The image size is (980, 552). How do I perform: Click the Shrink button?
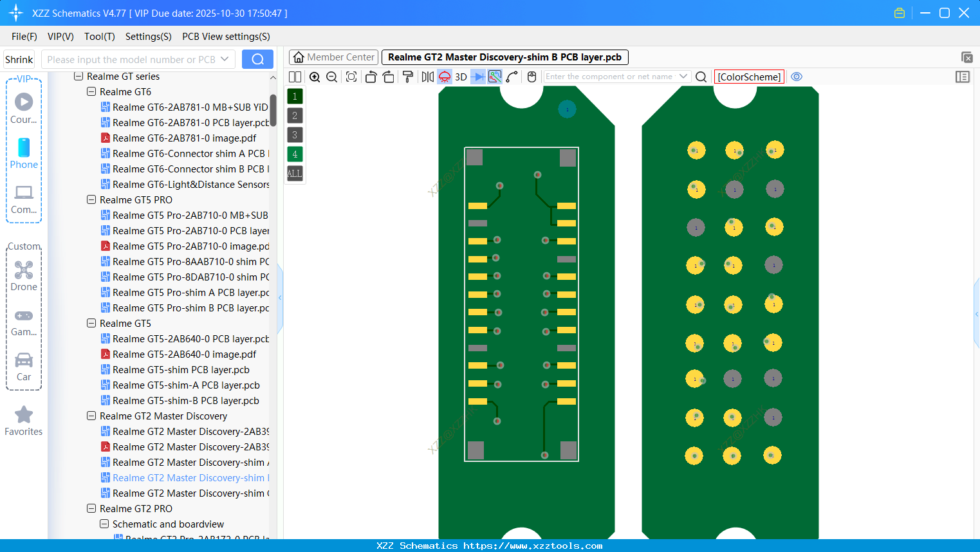click(19, 59)
